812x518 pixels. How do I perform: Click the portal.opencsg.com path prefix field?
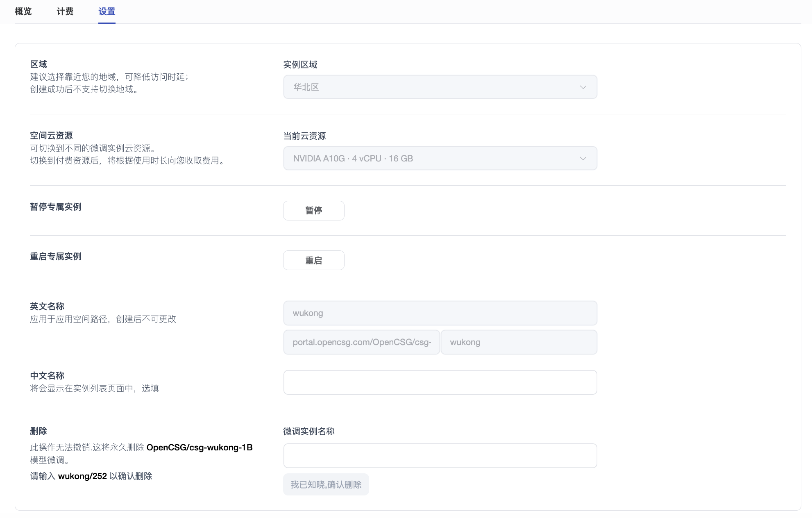pos(361,342)
